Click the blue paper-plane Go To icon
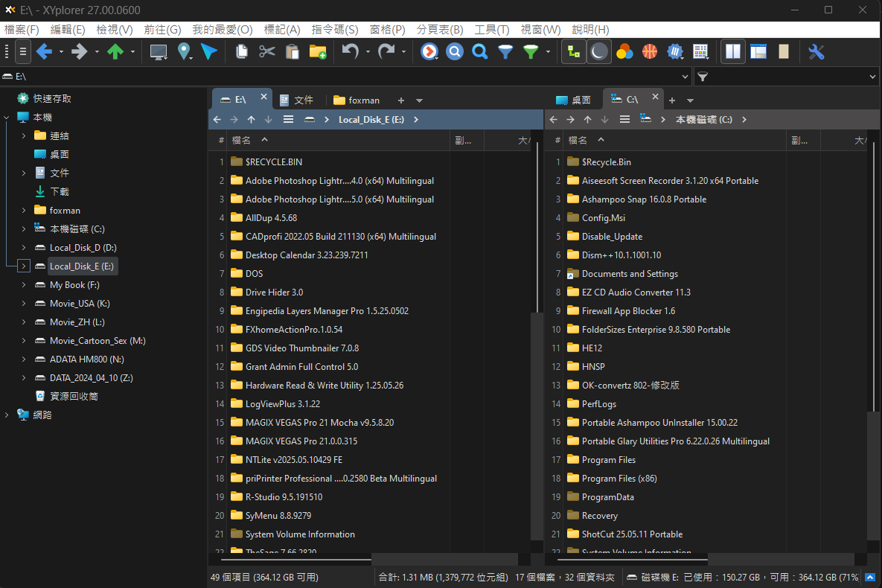882x588 pixels. [209, 52]
